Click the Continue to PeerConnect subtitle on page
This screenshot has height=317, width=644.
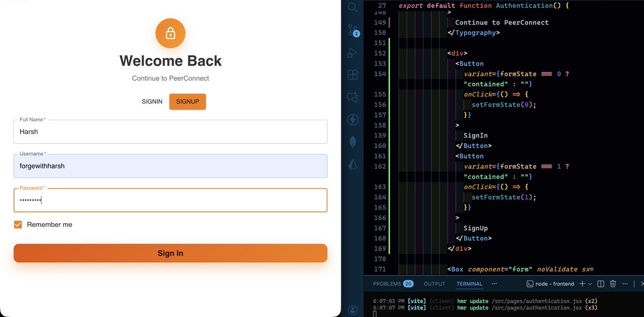pos(170,78)
